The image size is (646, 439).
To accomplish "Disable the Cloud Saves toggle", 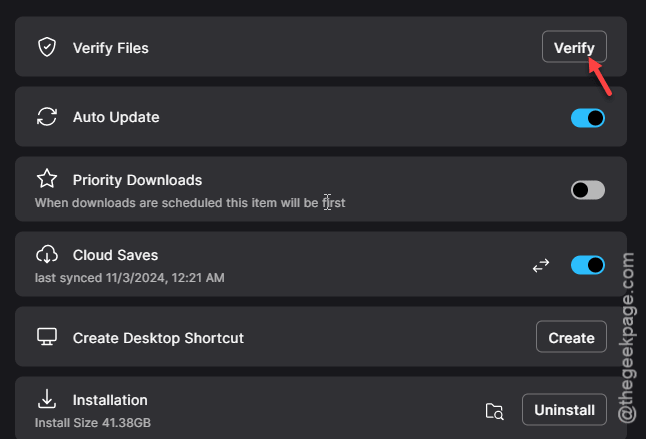I will coord(588,265).
